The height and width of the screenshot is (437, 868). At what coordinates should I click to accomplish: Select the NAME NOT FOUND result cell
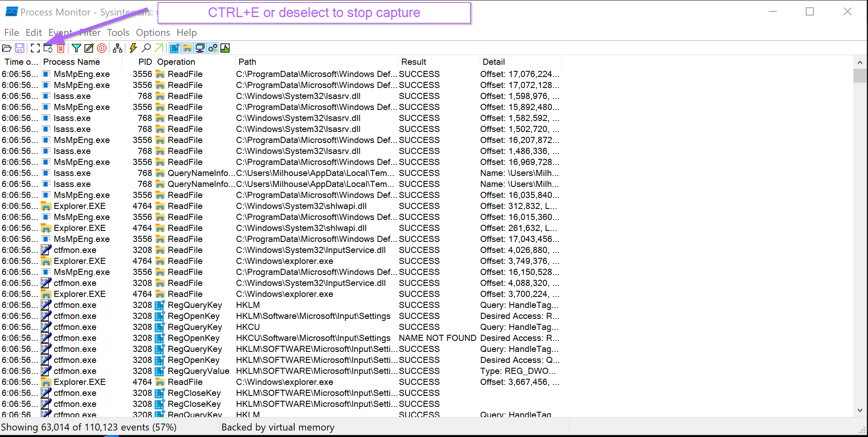[437, 338]
